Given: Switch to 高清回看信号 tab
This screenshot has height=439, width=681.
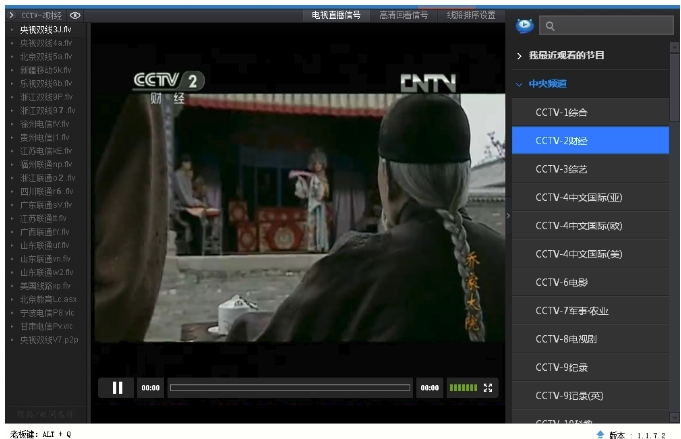Looking at the screenshot, I should [x=403, y=15].
